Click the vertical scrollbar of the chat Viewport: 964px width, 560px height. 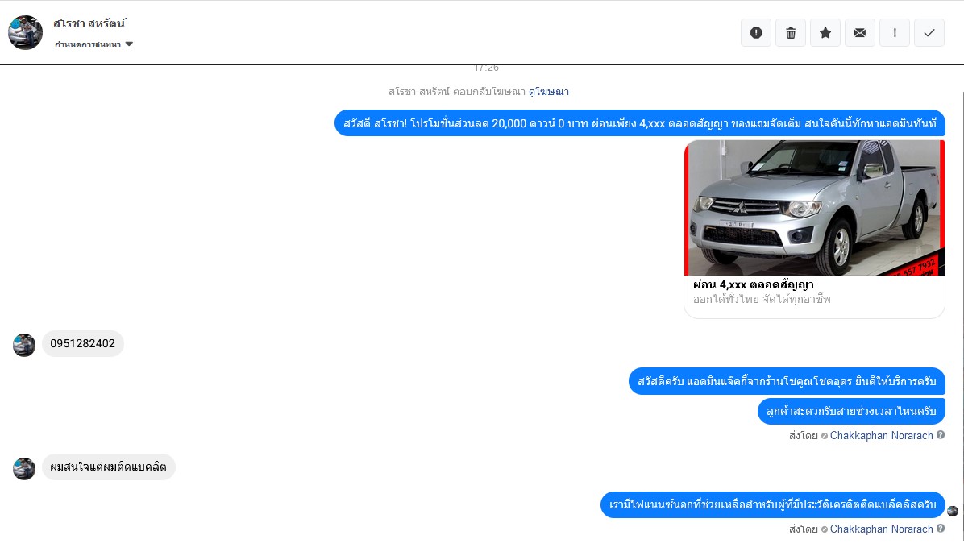click(962, 317)
